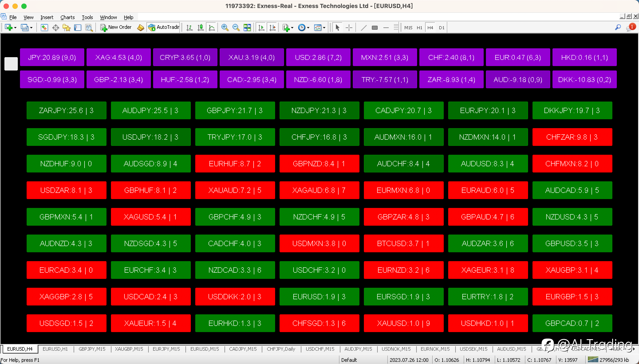Open the Navigator folder-star icon
This screenshot has height=364, width=639.
tap(67, 27)
